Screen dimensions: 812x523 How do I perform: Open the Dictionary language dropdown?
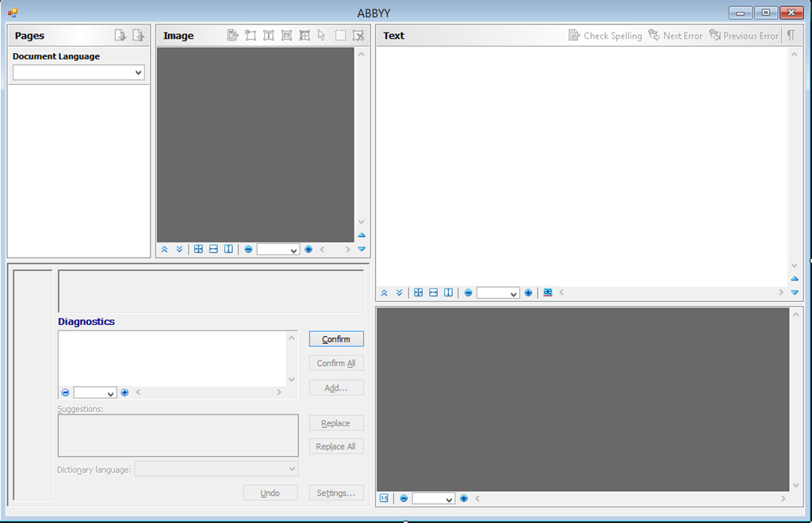point(216,469)
